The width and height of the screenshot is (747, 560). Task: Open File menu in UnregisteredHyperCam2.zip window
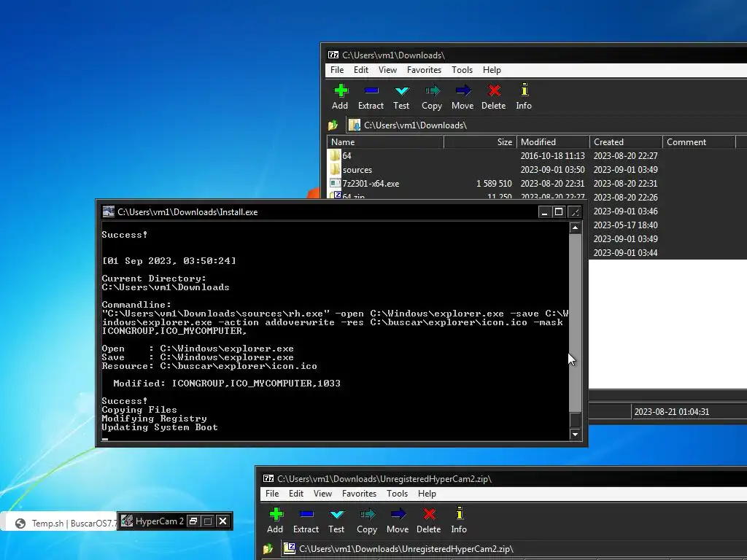[x=272, y=494]
